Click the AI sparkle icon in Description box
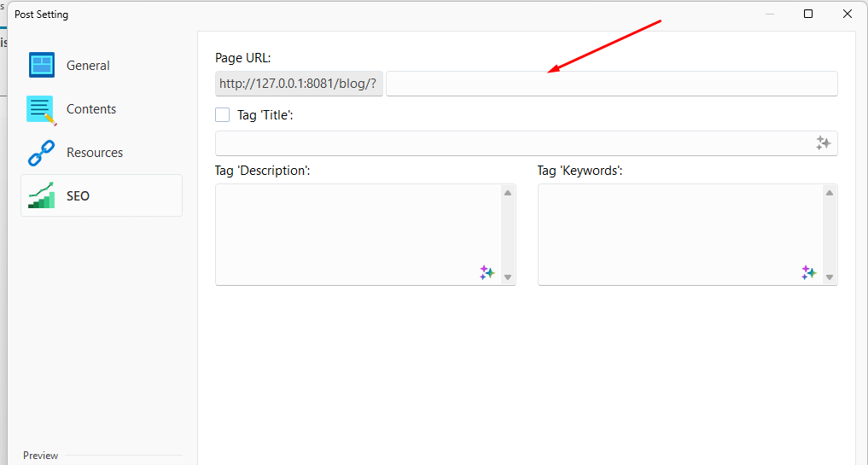The width and height of the screenshot is (868, 465). point(486,272)
